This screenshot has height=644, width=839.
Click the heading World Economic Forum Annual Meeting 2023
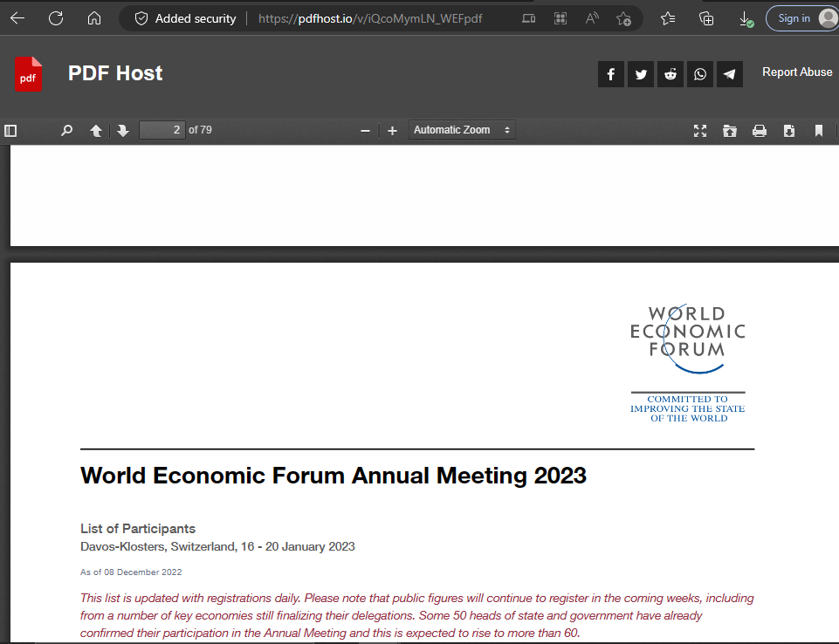(334, 476)
